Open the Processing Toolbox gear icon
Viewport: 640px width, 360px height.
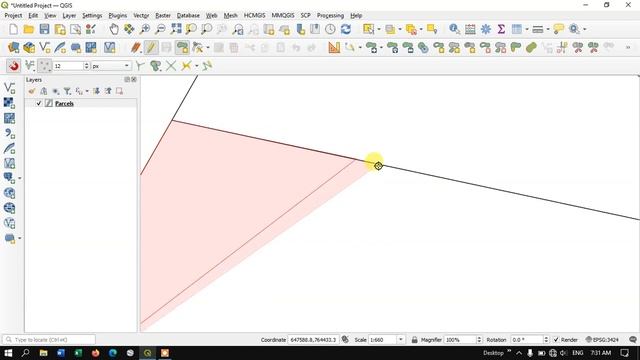coord(486,29)
